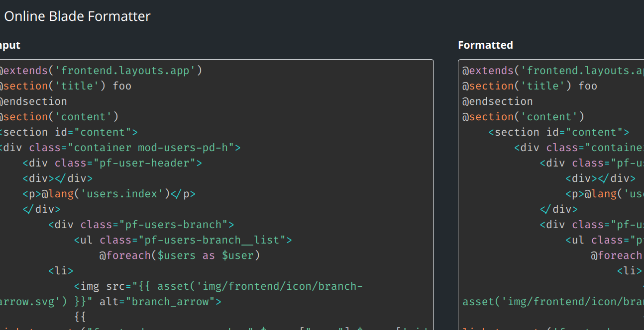This screenshot has height=330, width=644.
Task: Click the pf-user-header div line in Input editor
Action: point(112,163)
